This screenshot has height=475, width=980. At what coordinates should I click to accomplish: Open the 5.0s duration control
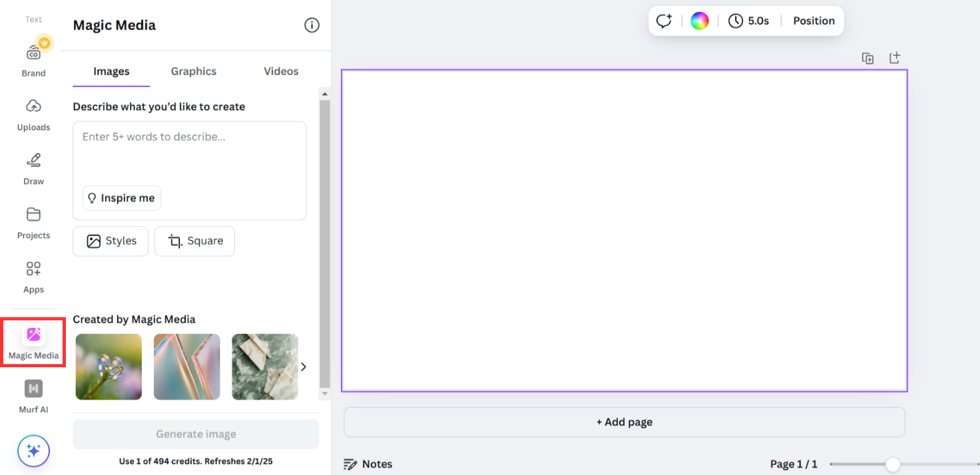748,21
